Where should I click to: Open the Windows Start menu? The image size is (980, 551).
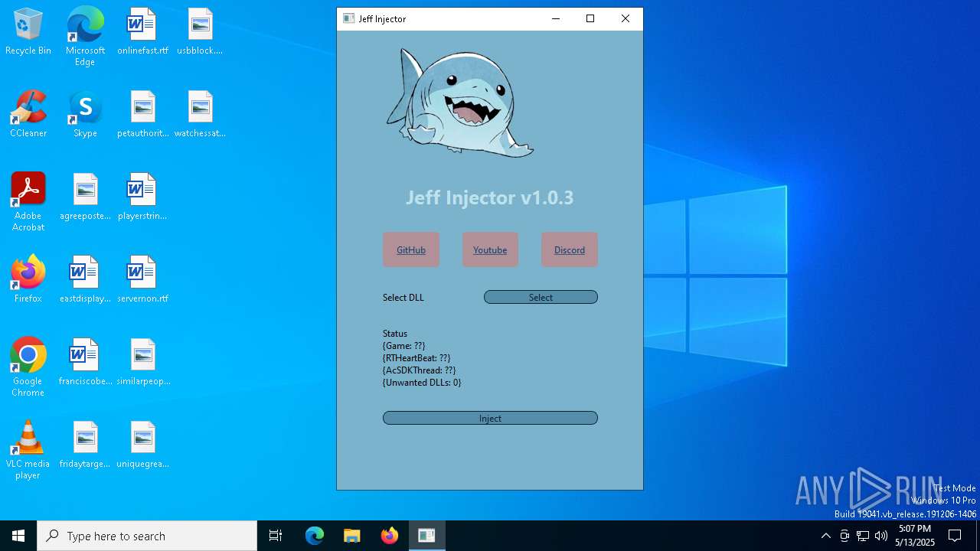[x=18, y=536]
